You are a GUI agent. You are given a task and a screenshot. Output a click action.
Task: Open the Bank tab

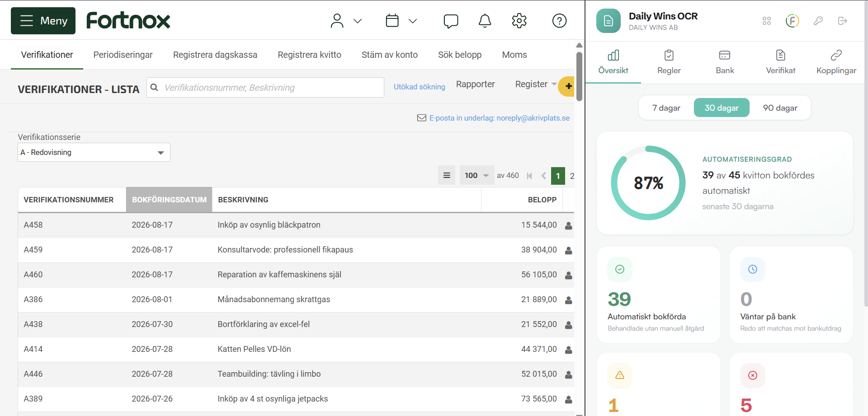coord(725,62)
